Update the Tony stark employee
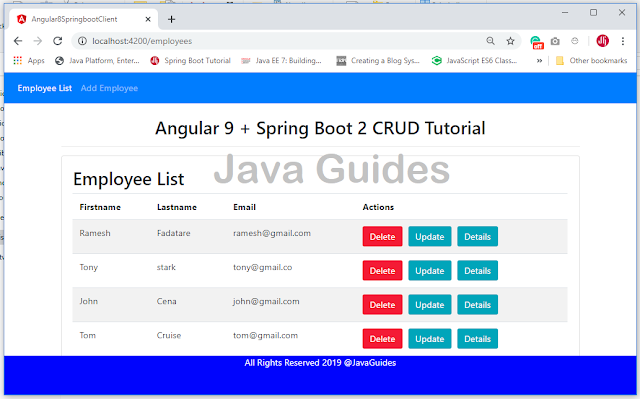Image resolution: width=640 pixels, height=399 pixels. (x=430, y=270)
